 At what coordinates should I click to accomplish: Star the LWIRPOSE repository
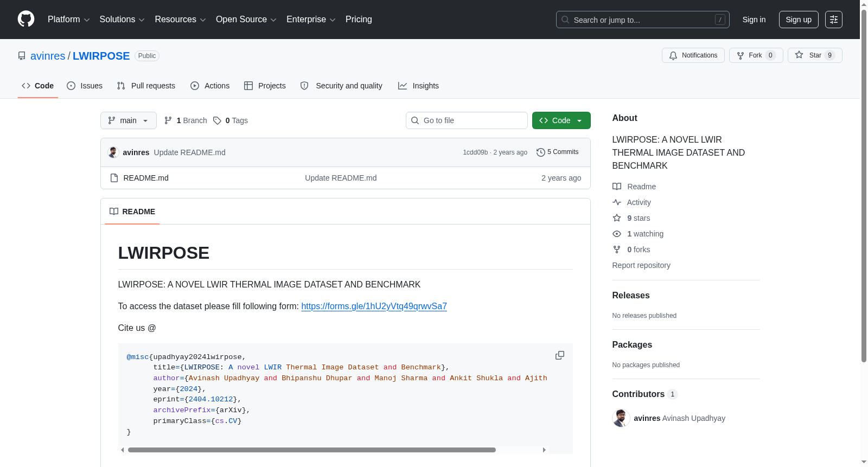pos(815,55)
